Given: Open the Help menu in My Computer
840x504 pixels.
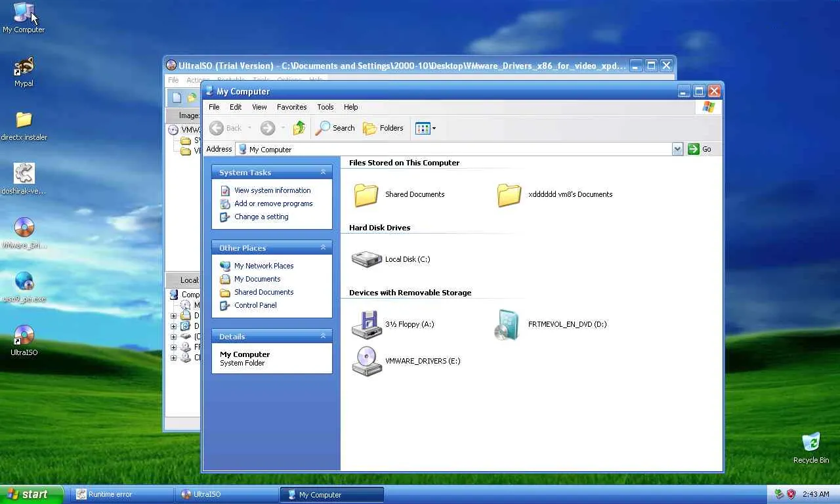Looking at the screenshot, I should [x=351, y=107].
